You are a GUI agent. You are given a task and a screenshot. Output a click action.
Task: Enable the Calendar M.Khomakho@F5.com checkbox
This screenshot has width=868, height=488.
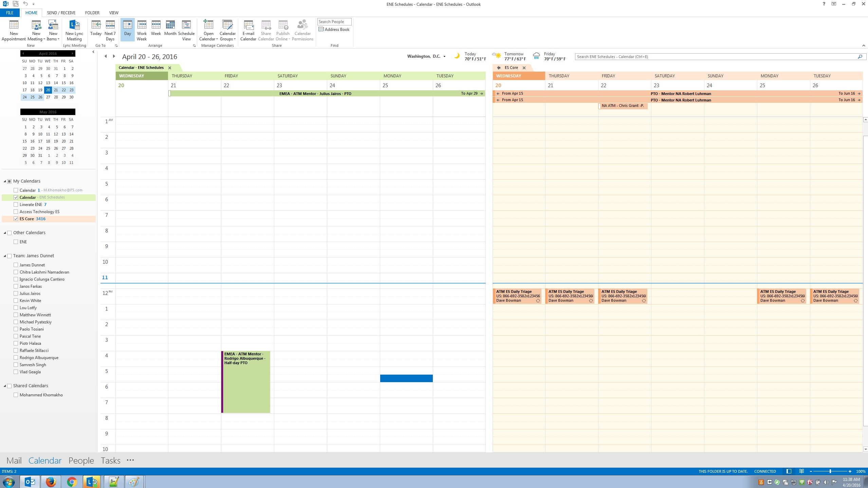pos(16,190)
